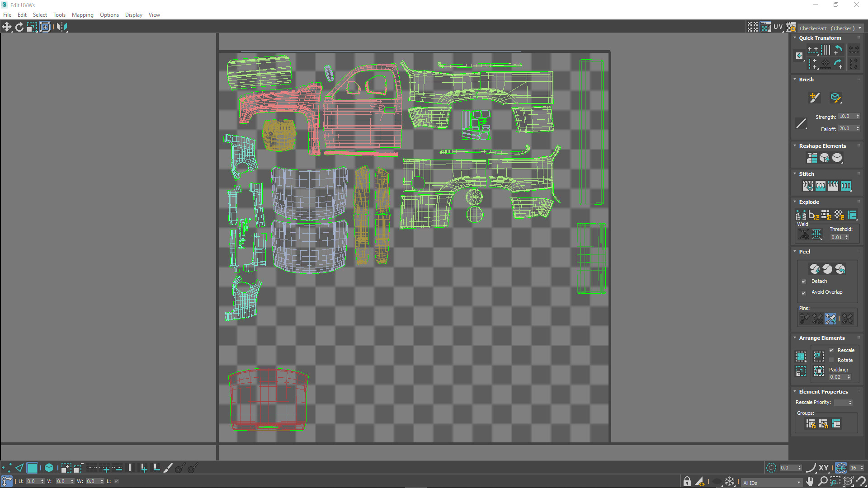Collapse the Quick Transform rollout
This screenshot has width=868, height=488.
coord(795,38)
